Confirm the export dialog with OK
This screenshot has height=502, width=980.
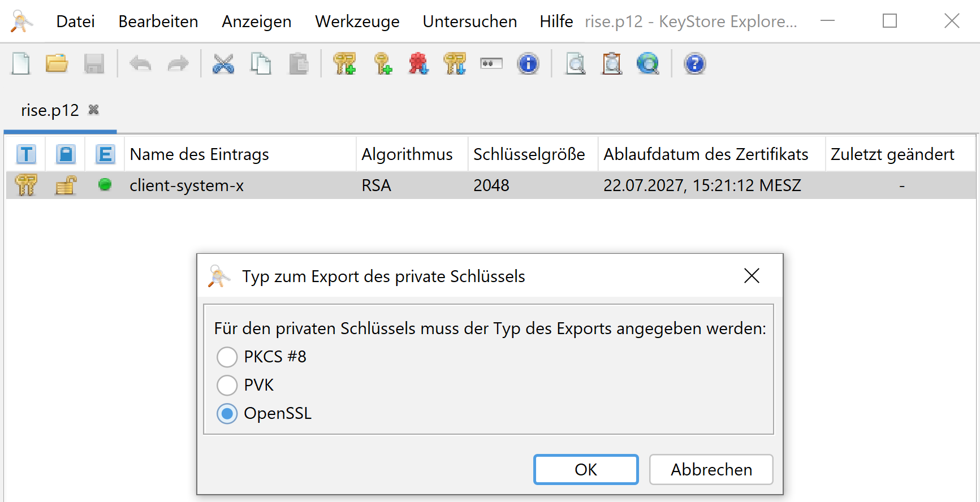[585, 470]
